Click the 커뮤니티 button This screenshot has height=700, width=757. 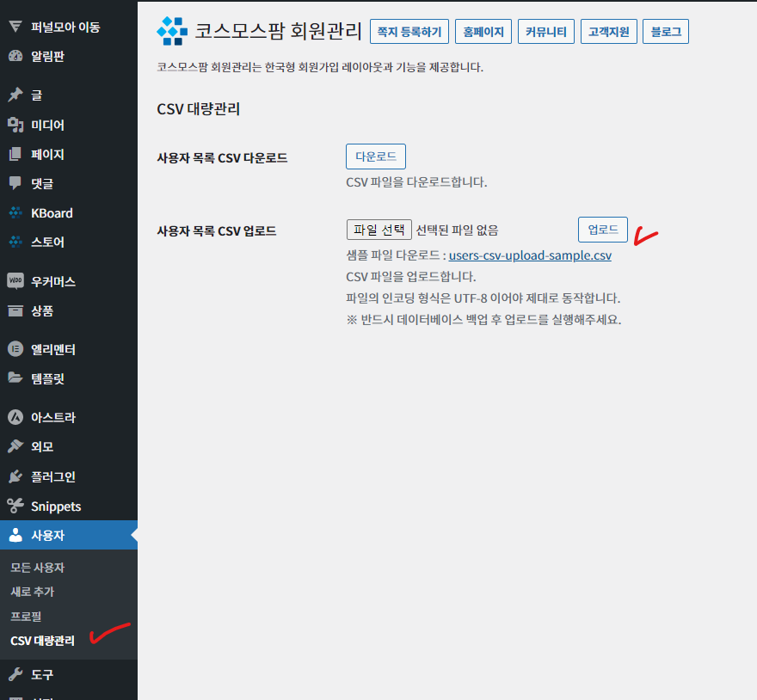click(546, 31)
